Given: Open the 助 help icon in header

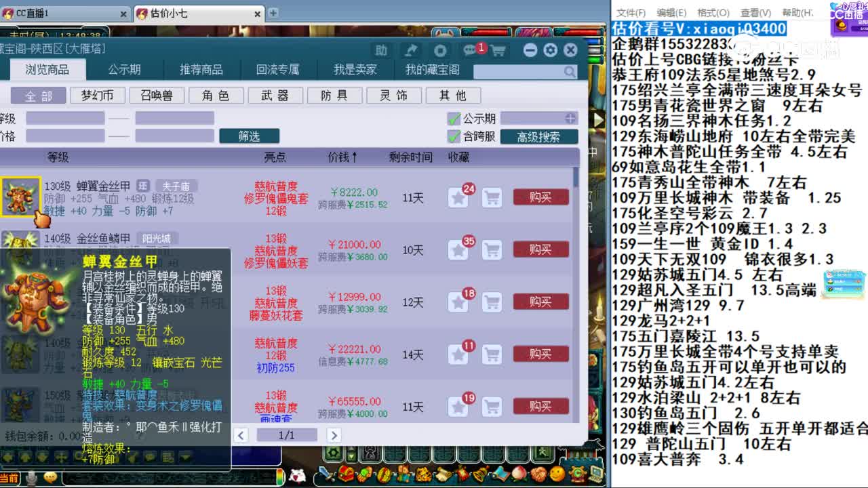Looking at the screenshot, I should pyautogui.click(x=382, y=50).
